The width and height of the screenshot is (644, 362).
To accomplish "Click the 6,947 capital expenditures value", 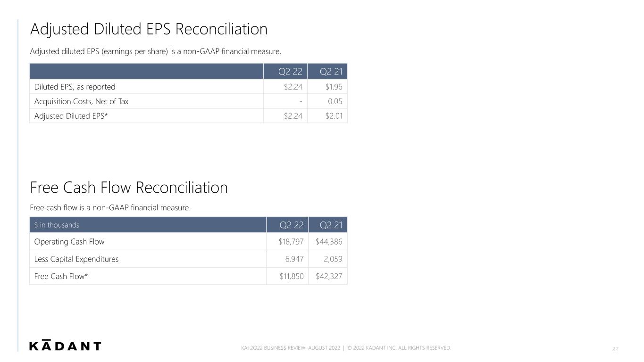I will click(294, 259).
